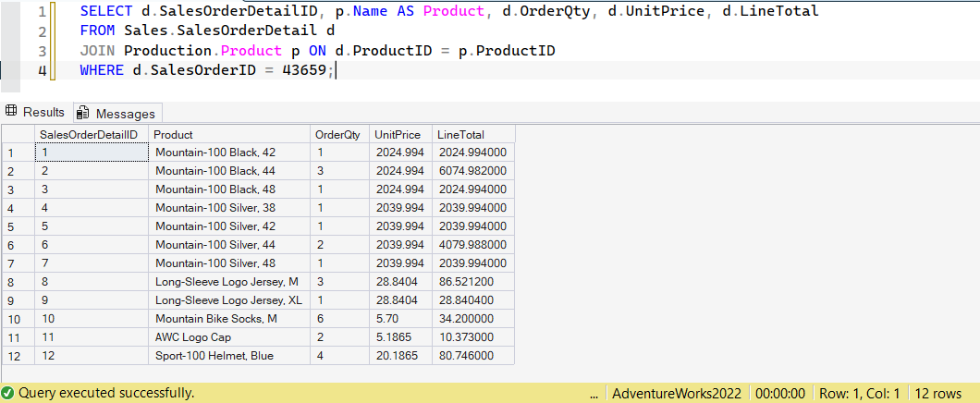Select the Product column header
This screenshot has height=403, width=980.
coord(229,134)
